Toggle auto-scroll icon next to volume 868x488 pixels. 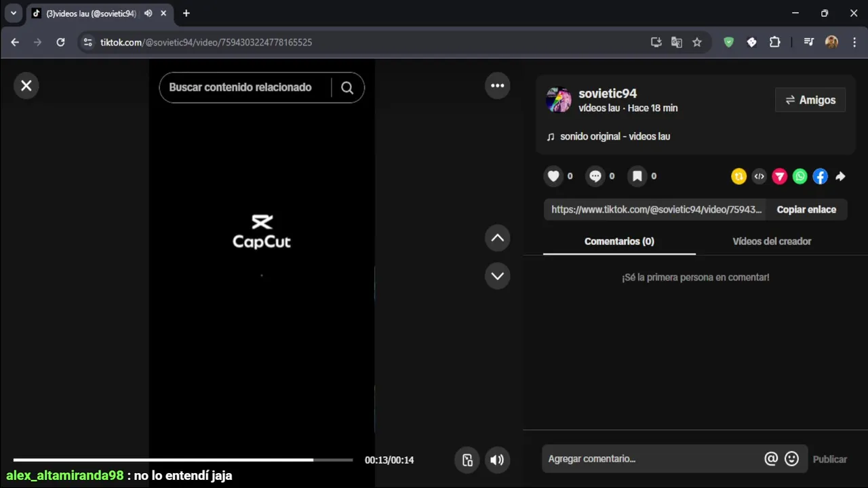coord(467,460)
